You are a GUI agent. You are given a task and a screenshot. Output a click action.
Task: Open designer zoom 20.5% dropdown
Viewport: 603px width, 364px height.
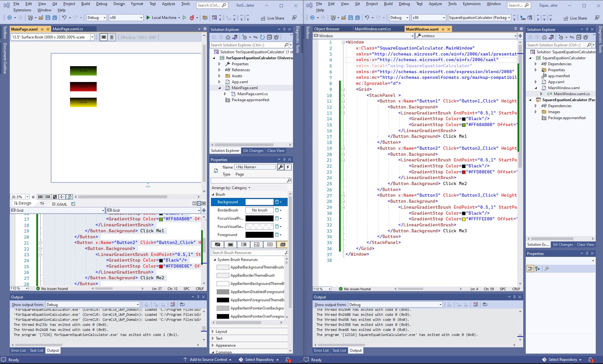(x=27, y=197)
